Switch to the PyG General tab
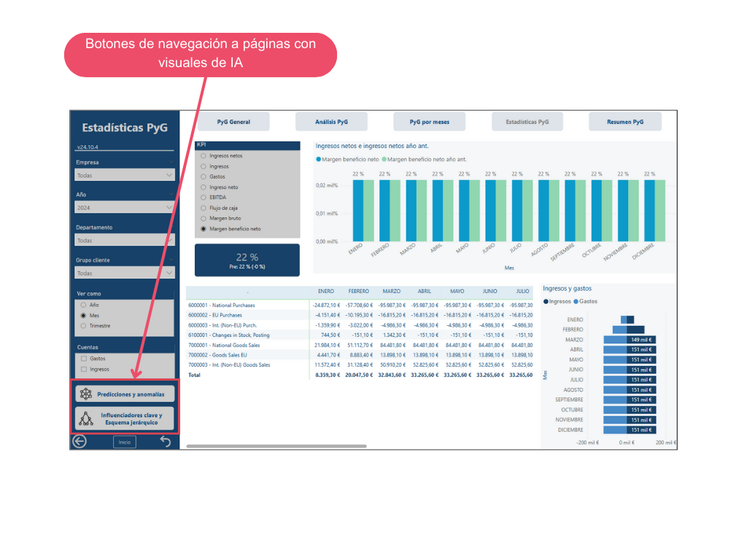The height and width of the screenshot is (560, 747). coord(233,122)
